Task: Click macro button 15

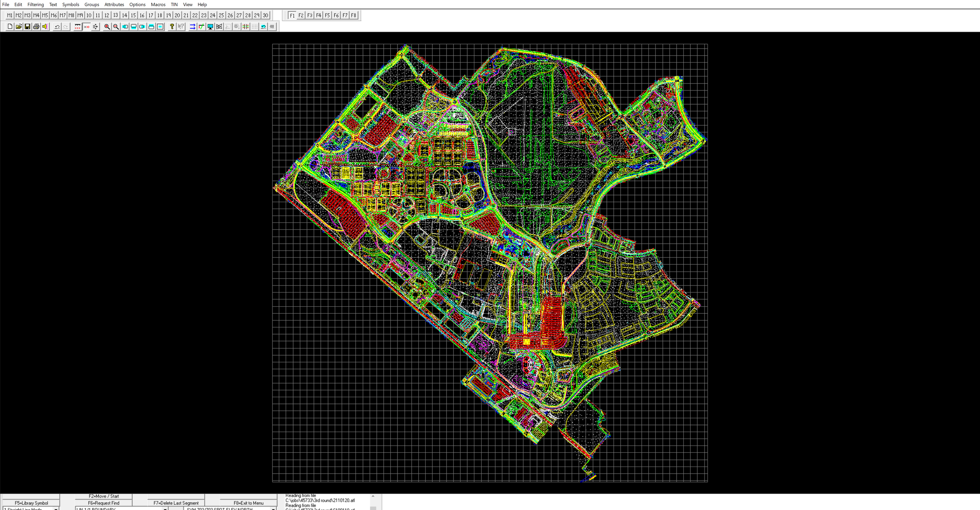Action: (x=133, y=15)
